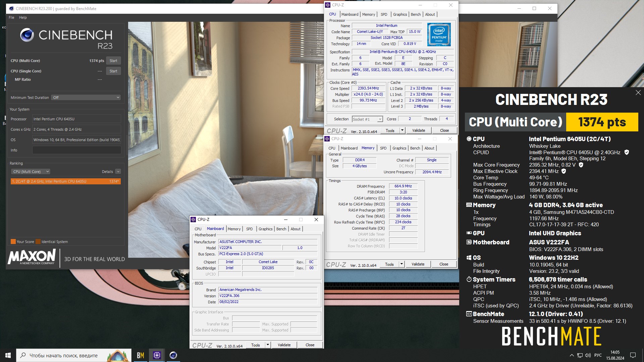This screenshot has height=362, width=644.
Task: Click the Cinebench sphere logo
Action: [27, 35]
